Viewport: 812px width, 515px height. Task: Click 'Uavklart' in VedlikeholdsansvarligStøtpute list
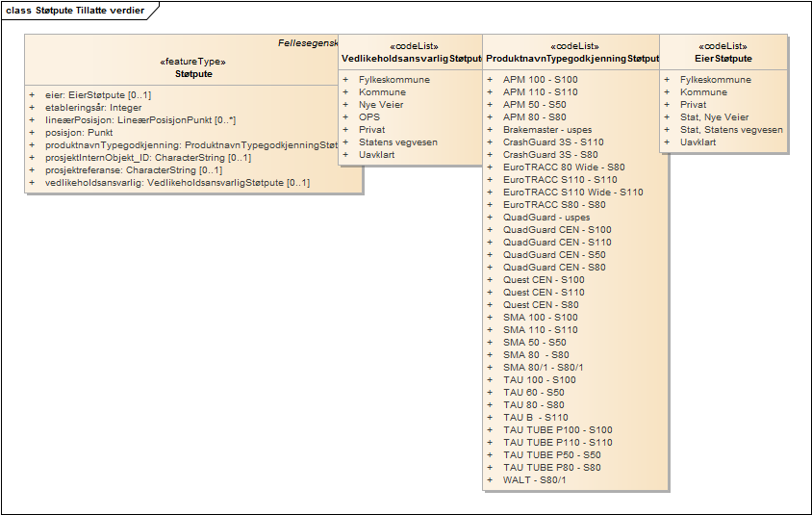pos(376,154)
